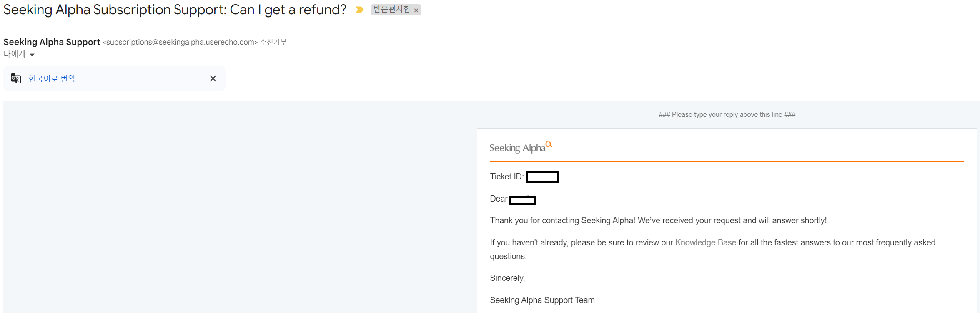
Task: Click the 수신거부 unsubscribe link
Action: coord(273,42)
